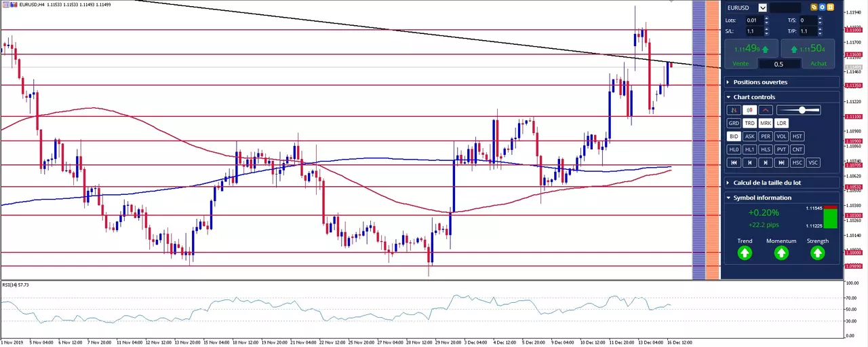Increase S/L value with up stepper
868x347 pixels.
tap(767, 29)
